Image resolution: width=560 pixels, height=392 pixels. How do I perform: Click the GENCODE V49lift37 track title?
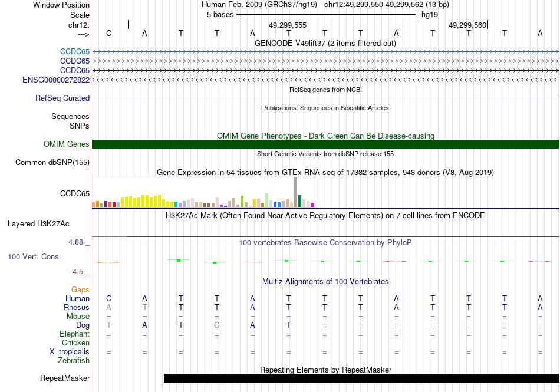(x=325, y=44)
